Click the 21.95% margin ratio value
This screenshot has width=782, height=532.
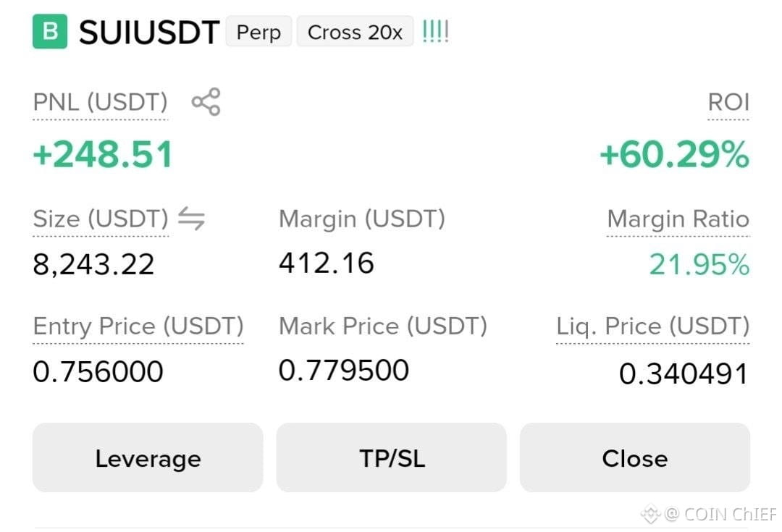point(699,264)
